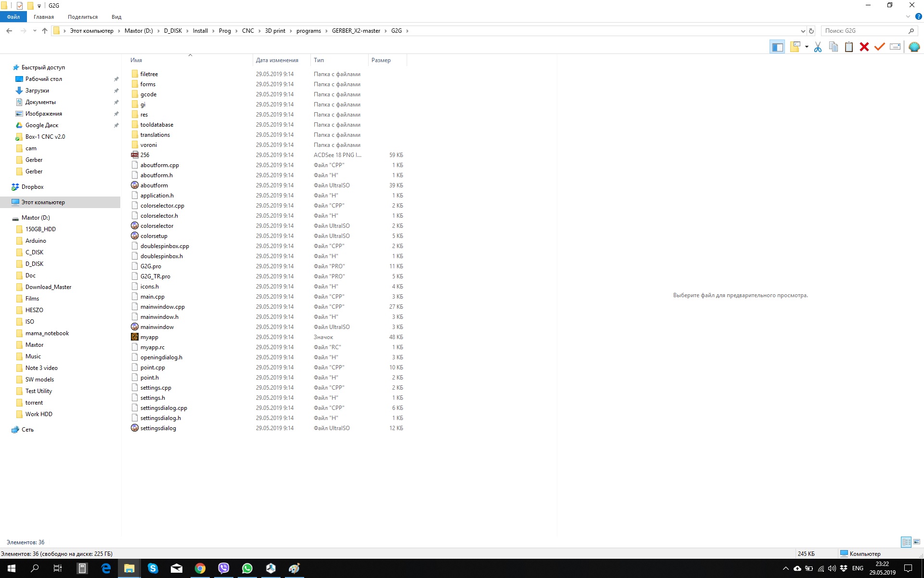Switch to large thumbnails view in status bar
This screenshot has width=924, height=578.
click(x=917, y=542)
